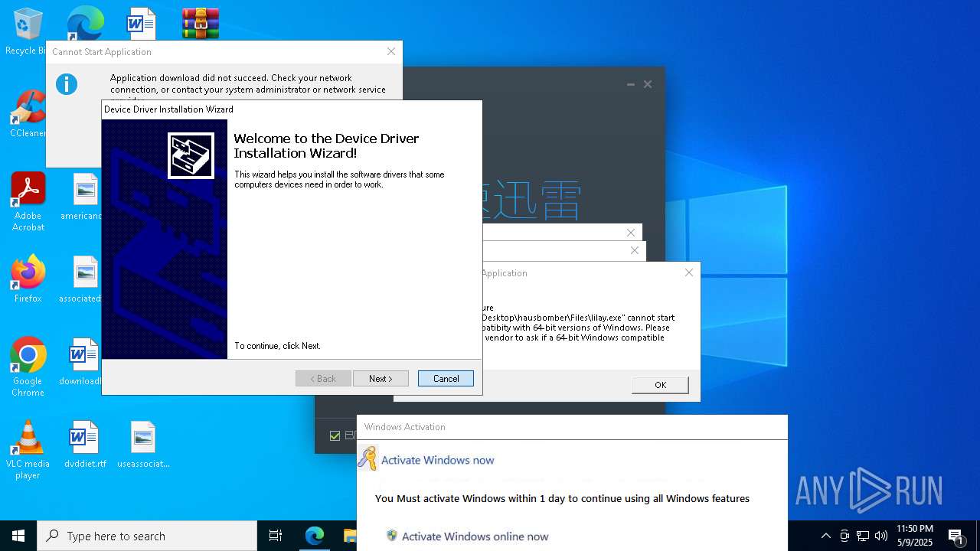Open the Windows Start menu

(18, 536)
